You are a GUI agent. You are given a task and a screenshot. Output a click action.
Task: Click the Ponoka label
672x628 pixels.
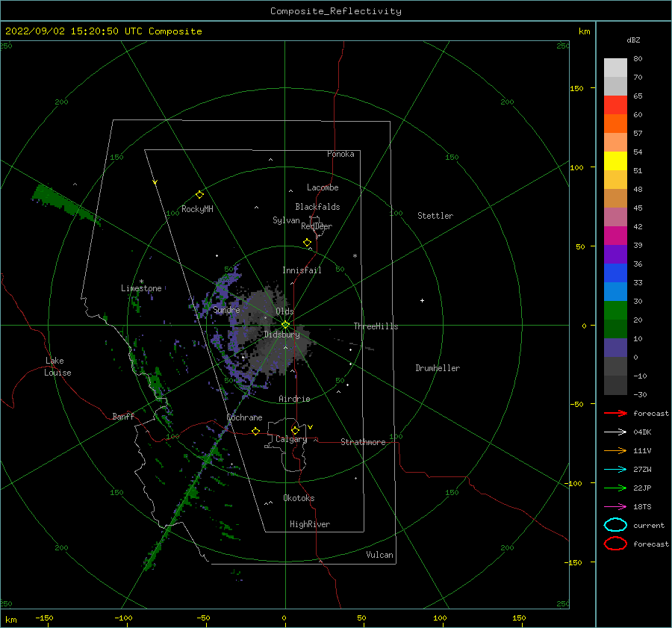click(340, 154)
